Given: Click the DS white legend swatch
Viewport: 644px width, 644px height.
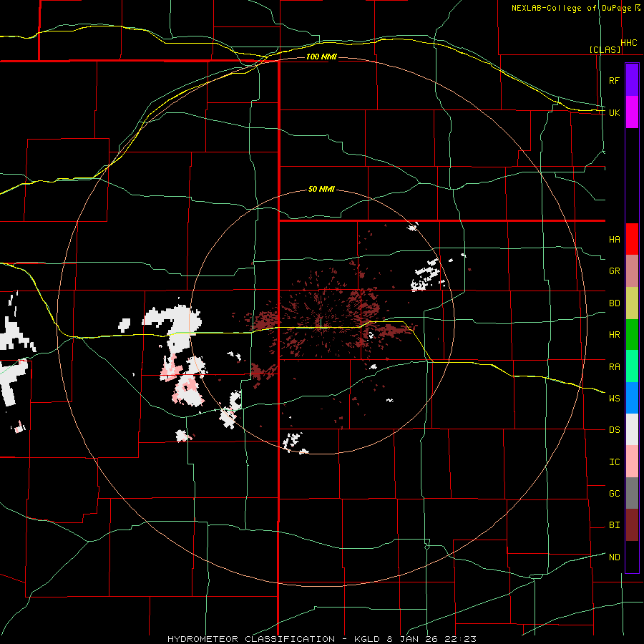Looking at the screenshot, I should pos(632,429).
